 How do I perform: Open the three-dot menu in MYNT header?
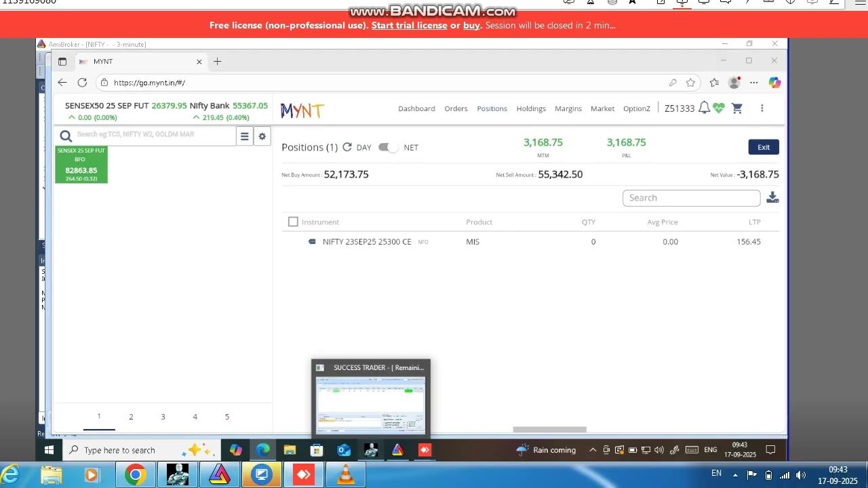[762, 108]
